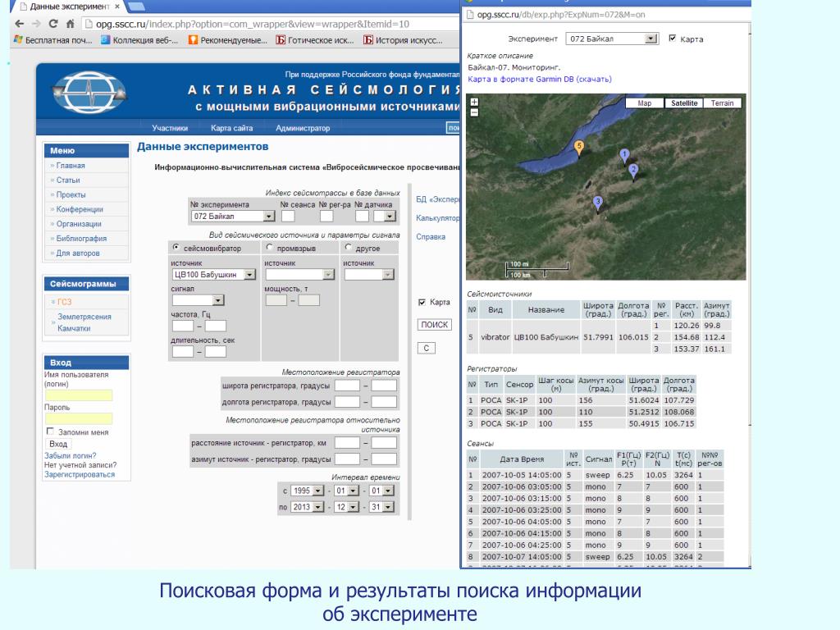Switch map to Terrain view
This screenshot has height=630, width=840.
click(x=722, y=103)
